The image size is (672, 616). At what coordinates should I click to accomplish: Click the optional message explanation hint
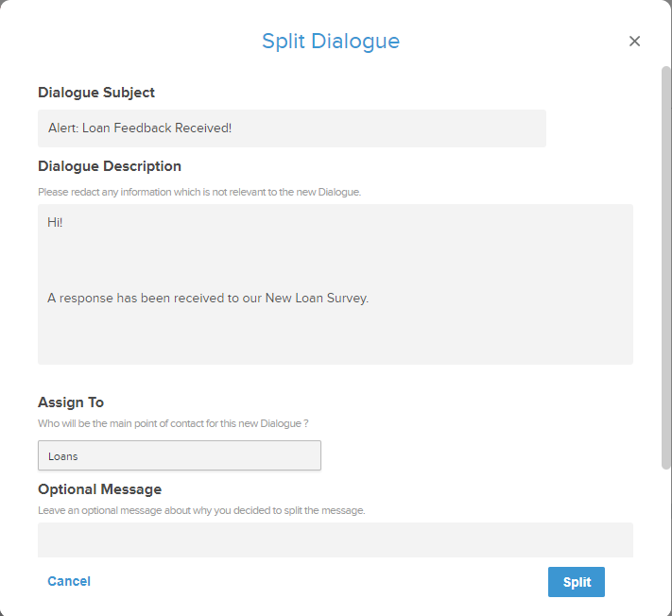(200, 510)
